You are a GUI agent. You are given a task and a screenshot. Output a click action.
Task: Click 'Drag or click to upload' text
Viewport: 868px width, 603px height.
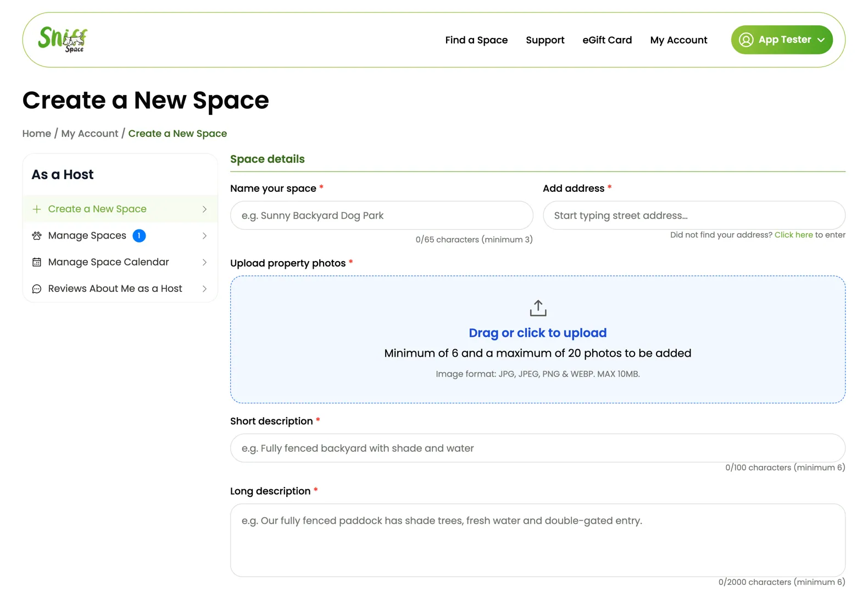pos(538,333)
